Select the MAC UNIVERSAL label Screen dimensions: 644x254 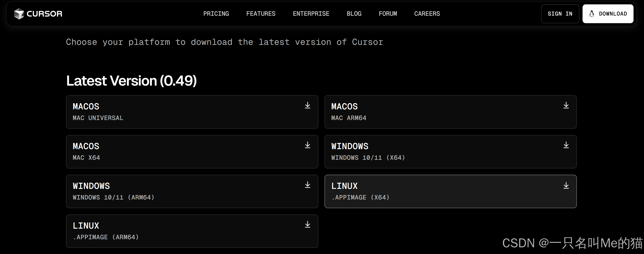(98, 118)
